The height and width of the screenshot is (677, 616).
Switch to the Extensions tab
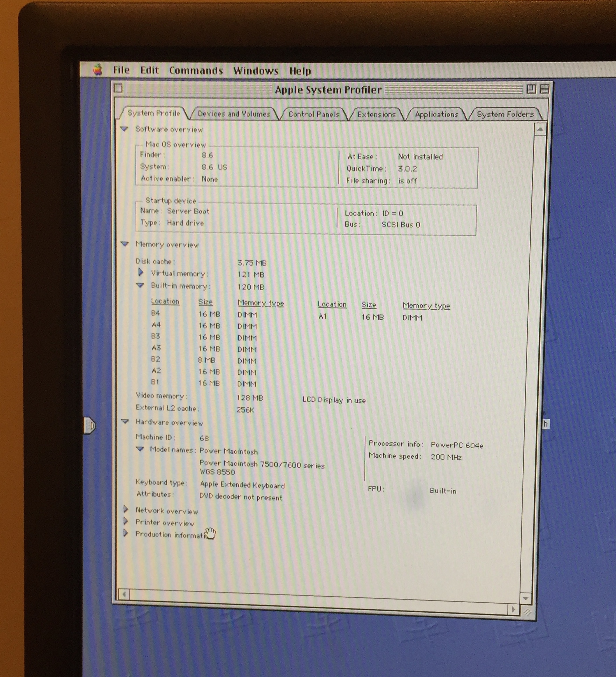pos(377,114)
